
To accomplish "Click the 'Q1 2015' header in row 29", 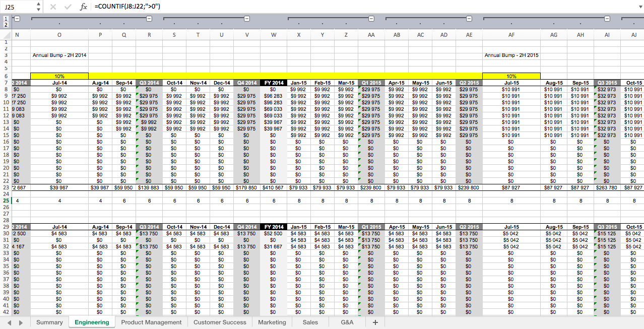I will (371, 227).
